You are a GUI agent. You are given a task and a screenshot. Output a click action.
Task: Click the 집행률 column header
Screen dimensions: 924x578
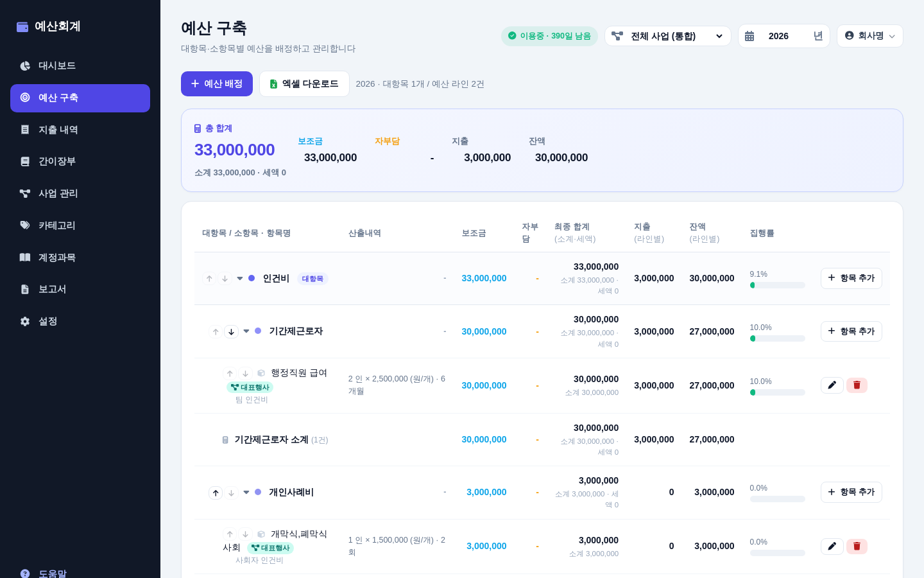[x=762, y=233]
